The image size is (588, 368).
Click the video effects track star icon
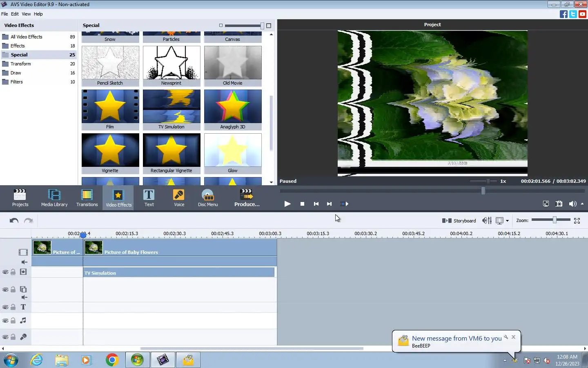tap(23, 272)
